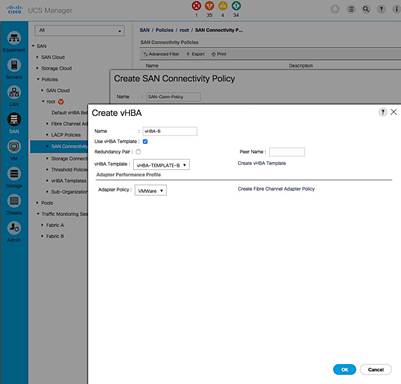Click the green warnings status icon
Screen dimensions: 401x384
[236, 6]
